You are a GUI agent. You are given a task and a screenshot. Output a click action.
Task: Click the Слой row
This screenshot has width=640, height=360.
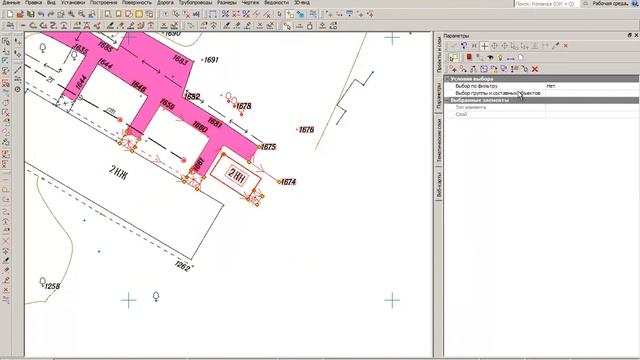(541, 115)
